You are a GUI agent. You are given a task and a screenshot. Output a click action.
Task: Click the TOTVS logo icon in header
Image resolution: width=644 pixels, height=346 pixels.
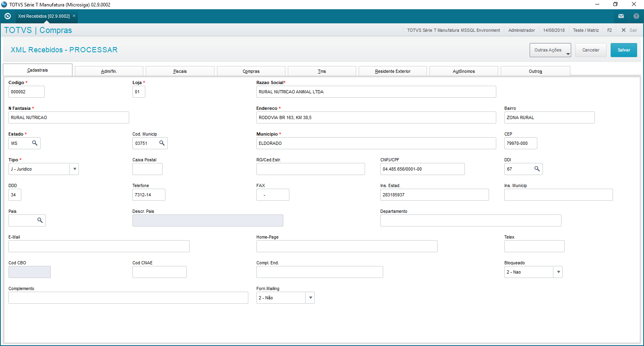pos(7,16)
